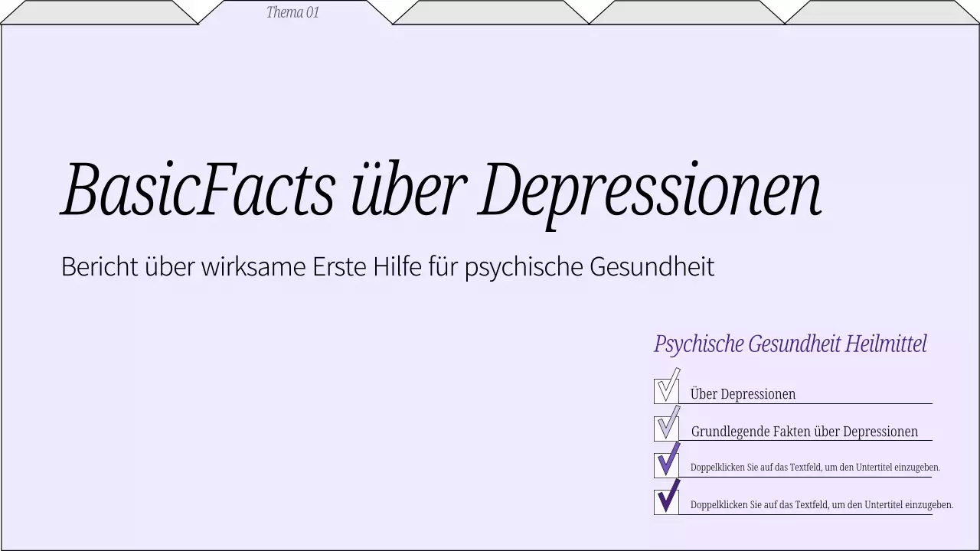Select the Bericht über wirksame Erste Hilfe subtitle

[387, 267]
